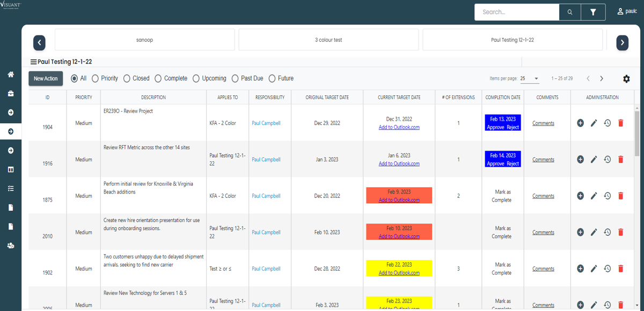This screenshot has width=644, height=311.
Task: Mark action 1875 as complete
Action: click(501, 196)
